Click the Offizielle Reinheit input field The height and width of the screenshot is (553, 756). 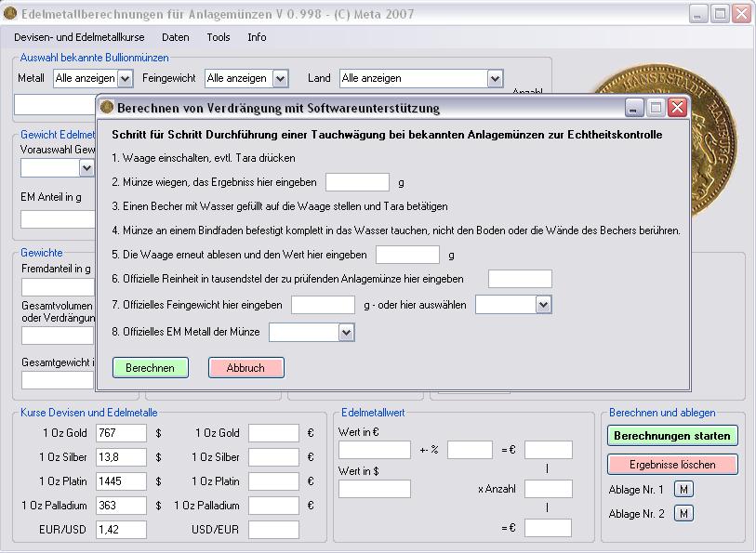(x=520, y=279)
